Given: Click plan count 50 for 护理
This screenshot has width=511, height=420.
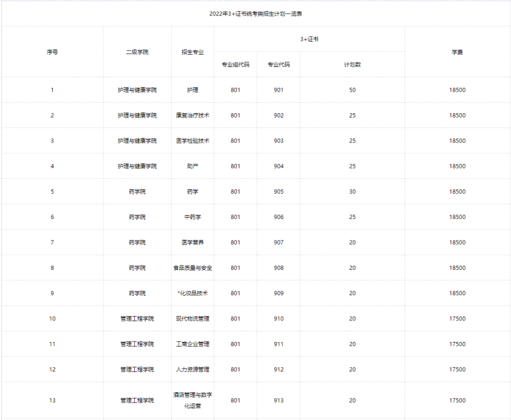Looking at the screenshot, I should [x=352, y=90].
